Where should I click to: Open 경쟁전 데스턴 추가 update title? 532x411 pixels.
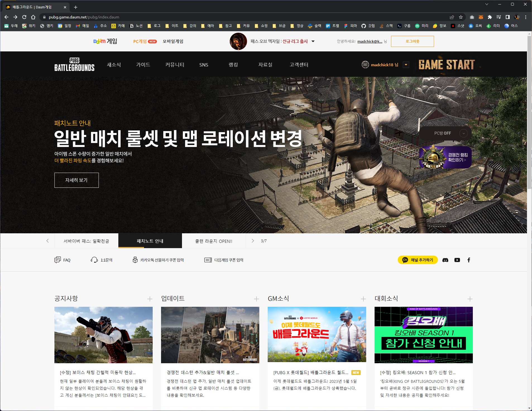(203, 372)
